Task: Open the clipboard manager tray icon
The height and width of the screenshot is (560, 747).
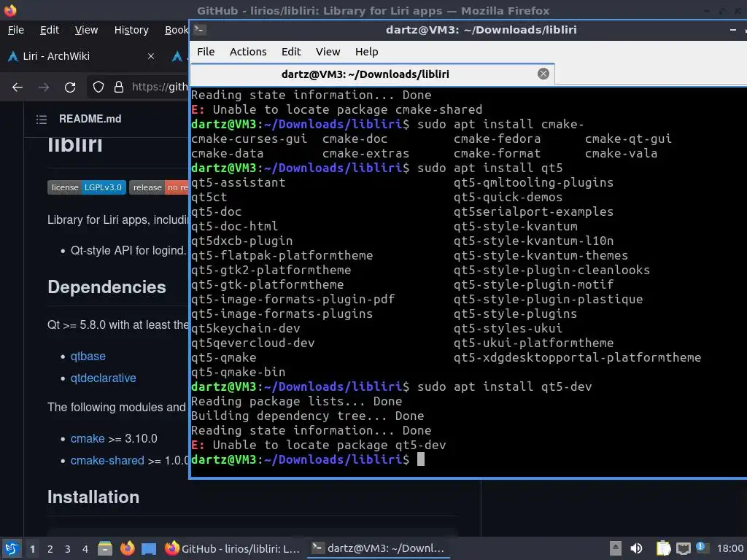Action: 663,548
